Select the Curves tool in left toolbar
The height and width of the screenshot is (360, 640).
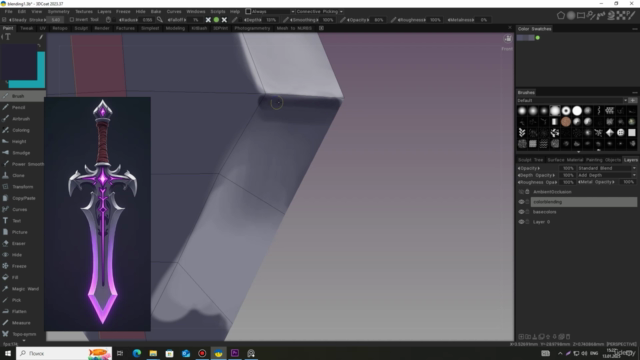tap(22, 209)
